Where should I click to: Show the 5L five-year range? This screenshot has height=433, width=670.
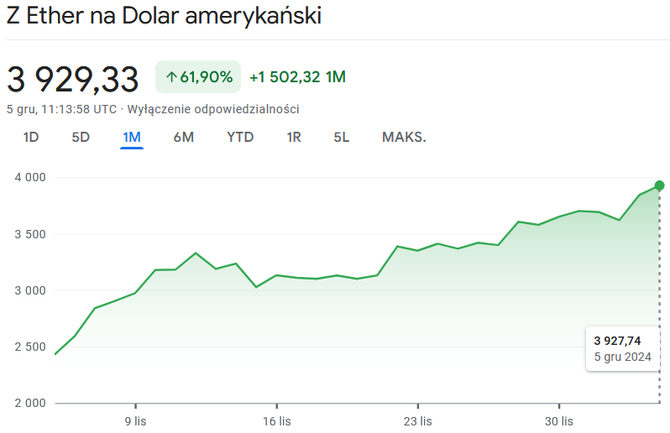341,137
